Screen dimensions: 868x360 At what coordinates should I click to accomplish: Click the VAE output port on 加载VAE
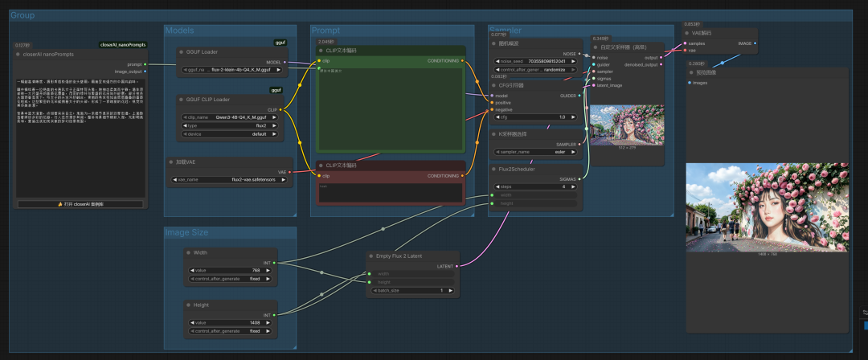290,172
